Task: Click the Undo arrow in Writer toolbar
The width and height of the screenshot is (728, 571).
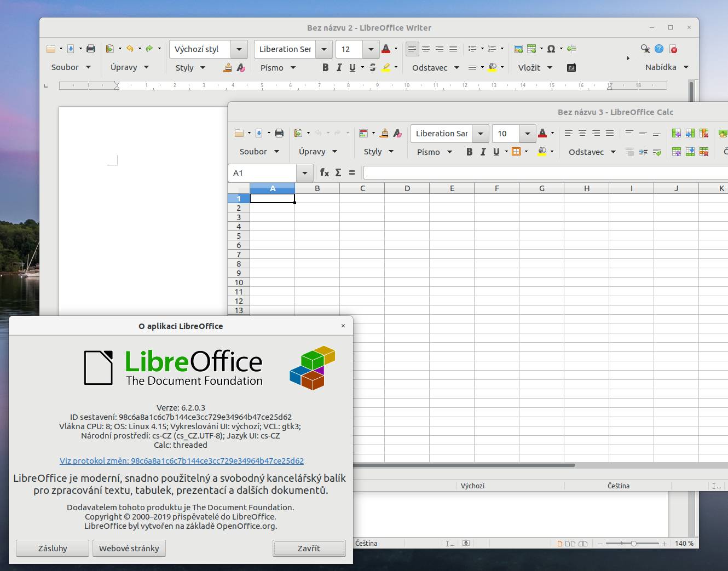Action: click(x=130, y=49)
